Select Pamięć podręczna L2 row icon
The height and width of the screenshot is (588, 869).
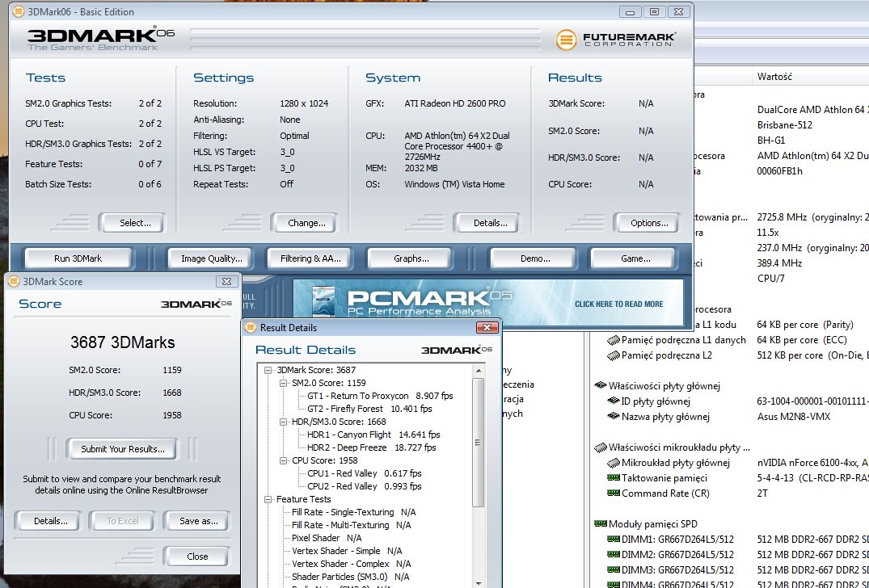pos(613,355)
